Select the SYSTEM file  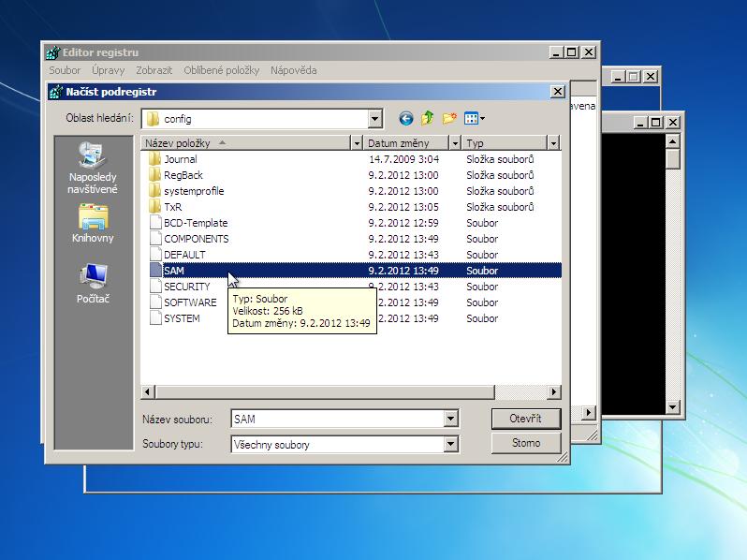(182, 318)
